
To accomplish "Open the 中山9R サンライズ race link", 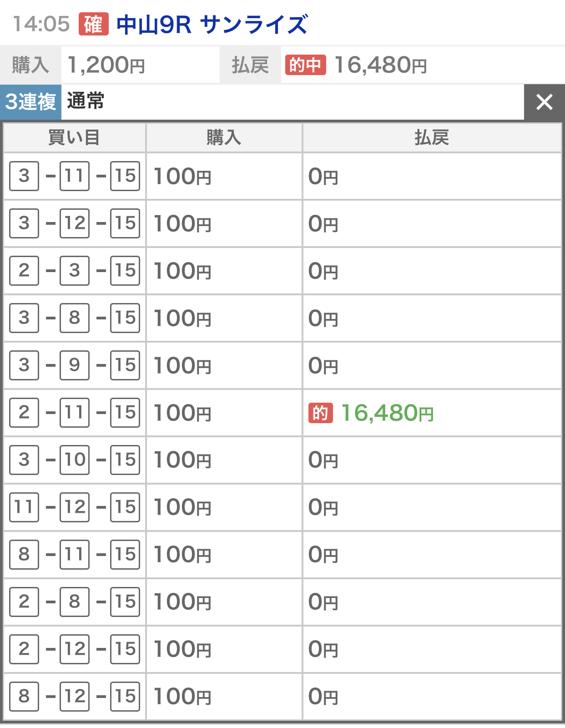I will 212,25.
